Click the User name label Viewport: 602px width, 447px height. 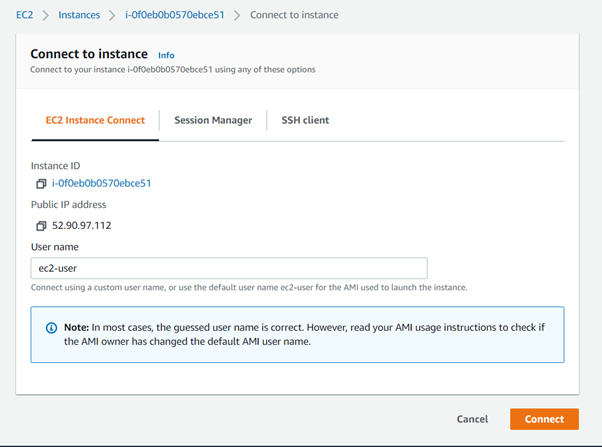pos(55,247)
